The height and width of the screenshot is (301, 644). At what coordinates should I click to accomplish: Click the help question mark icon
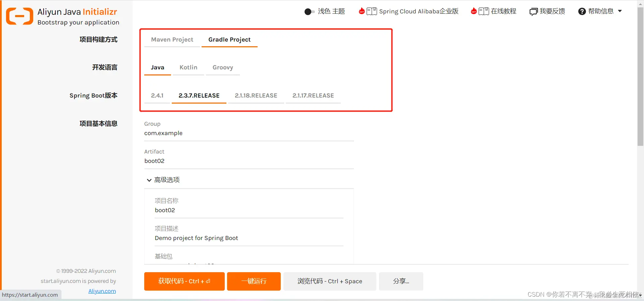coord(582,11)
